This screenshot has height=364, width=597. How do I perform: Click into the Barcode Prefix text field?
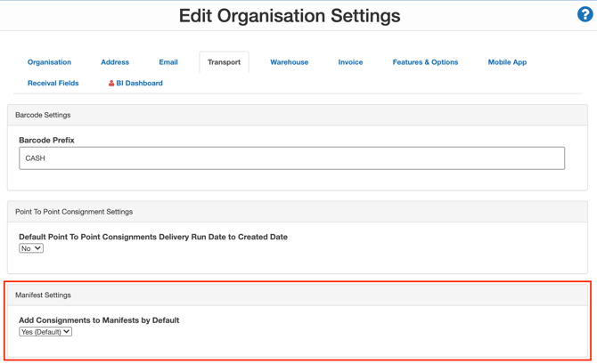pos(291,158)
